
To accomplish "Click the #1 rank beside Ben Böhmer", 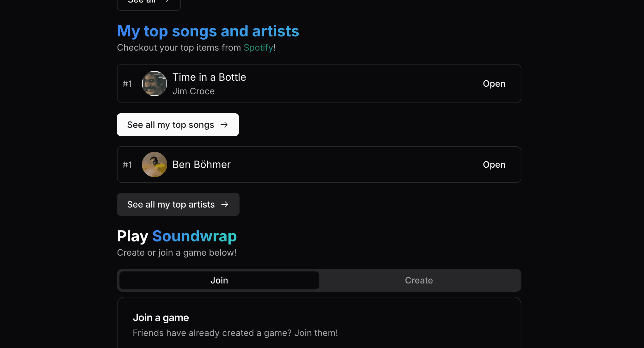I will pos(127,165).
